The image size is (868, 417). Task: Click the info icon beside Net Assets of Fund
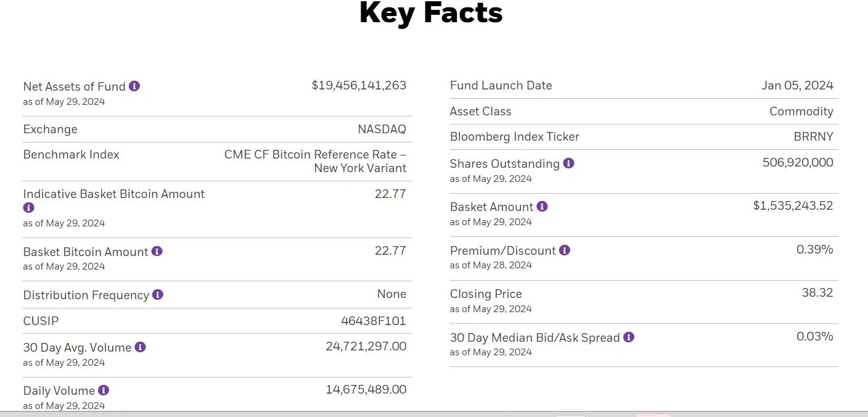pos(134,86)
